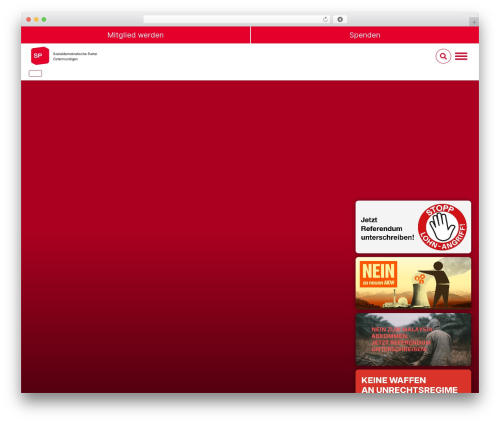Click the small outlined box below logo
Viewport: 500px width, 423px height.
coord(35,73)
